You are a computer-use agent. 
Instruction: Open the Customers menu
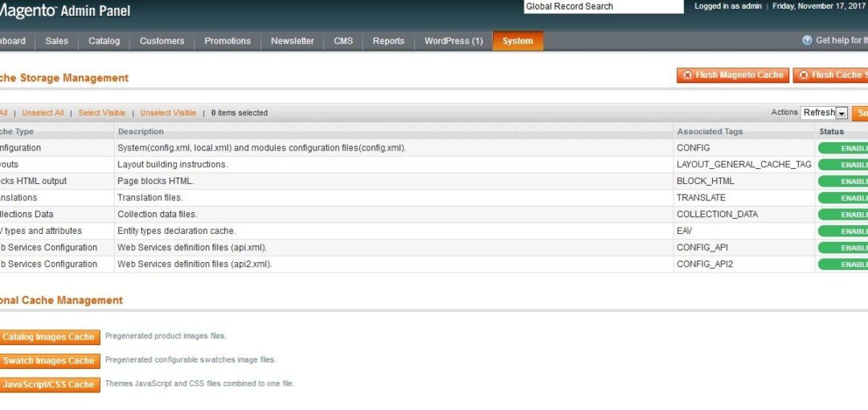[162, 41]
